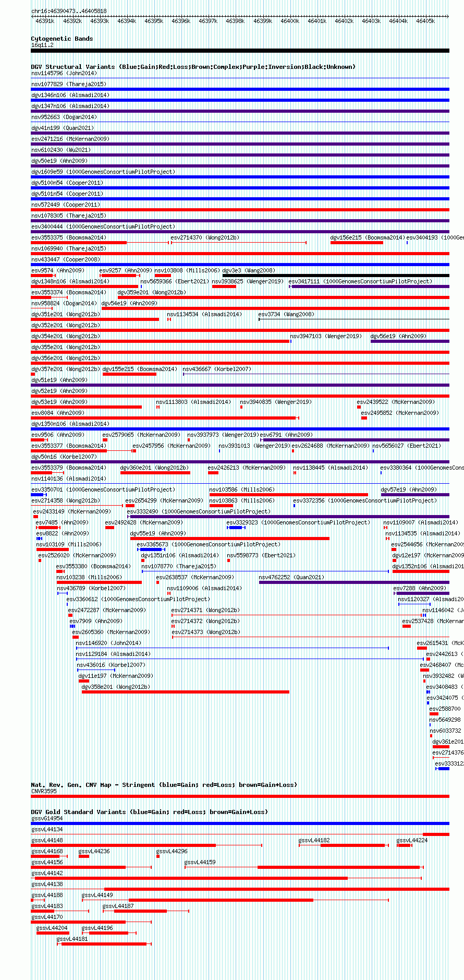Select variant esv8084 (Ahn2009)
Image resolution: width=464 pixels, height=980 pixels.
57,413
